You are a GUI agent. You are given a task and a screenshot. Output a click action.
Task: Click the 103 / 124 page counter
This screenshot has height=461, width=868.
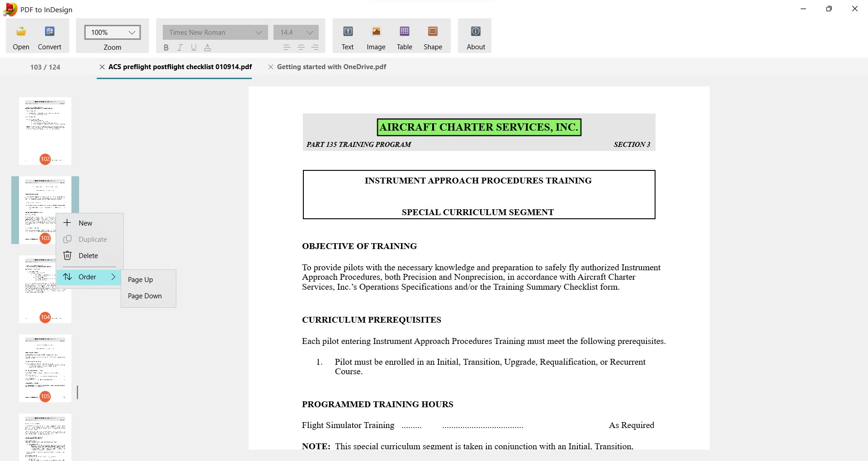coord(45,67)
